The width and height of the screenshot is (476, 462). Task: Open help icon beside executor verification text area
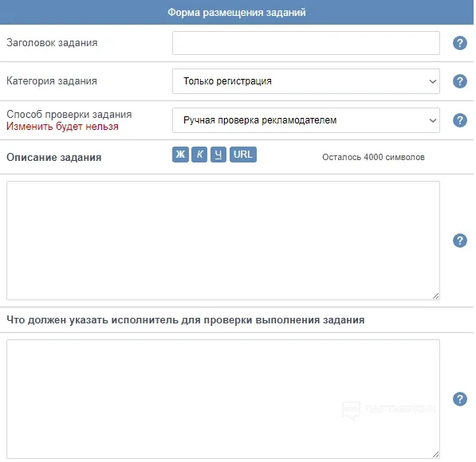(x=459, y=399)
